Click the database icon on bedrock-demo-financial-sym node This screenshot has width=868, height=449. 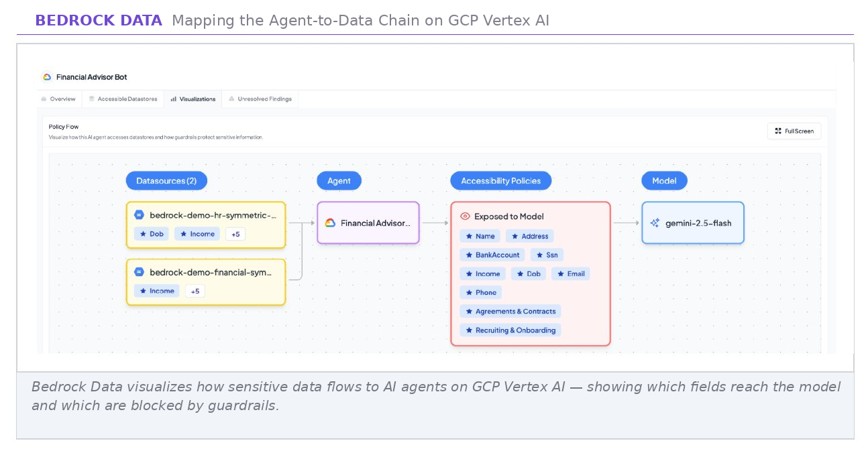tap(139, 272)
